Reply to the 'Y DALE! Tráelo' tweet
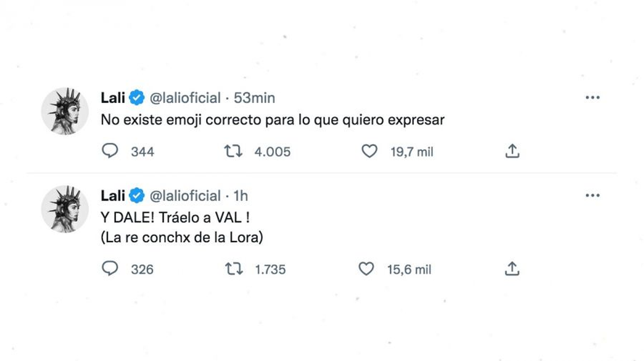The image size is (644, 361). pos(109,269)
